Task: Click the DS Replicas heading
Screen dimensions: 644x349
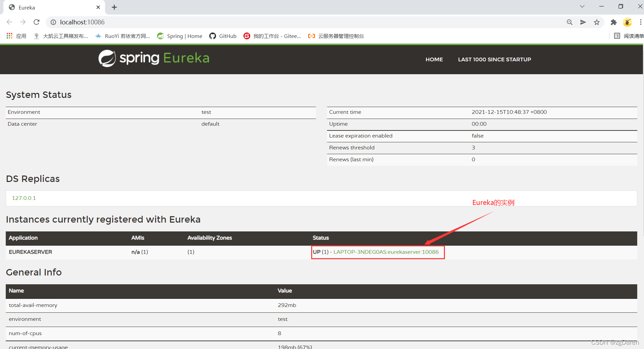Action: (x=33, y=179)
